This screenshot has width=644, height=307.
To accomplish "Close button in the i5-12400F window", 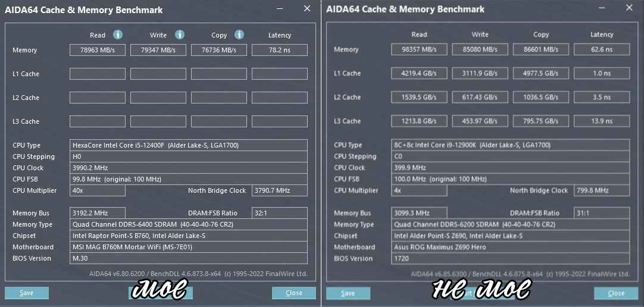I will point(294,293).
